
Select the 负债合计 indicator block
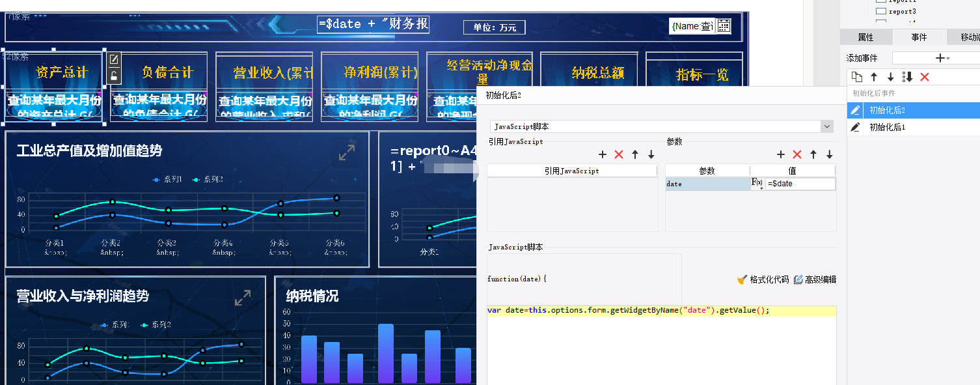[159, 87]
